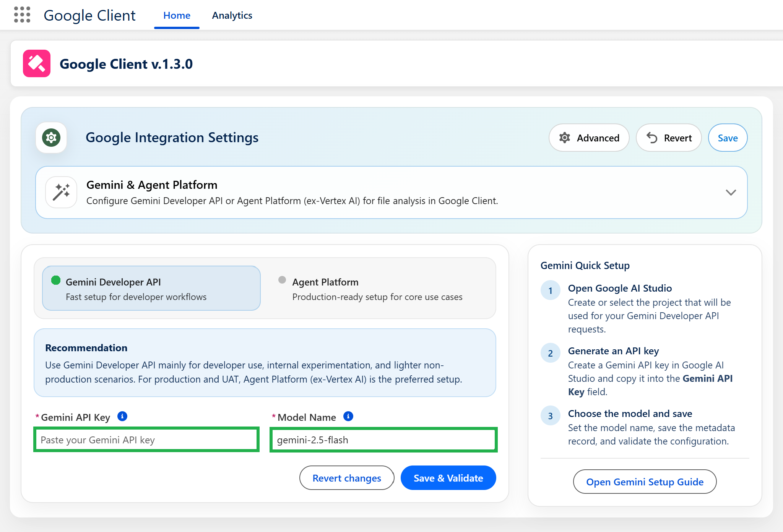Click the Gemini API Key field label

pos(75,417)
